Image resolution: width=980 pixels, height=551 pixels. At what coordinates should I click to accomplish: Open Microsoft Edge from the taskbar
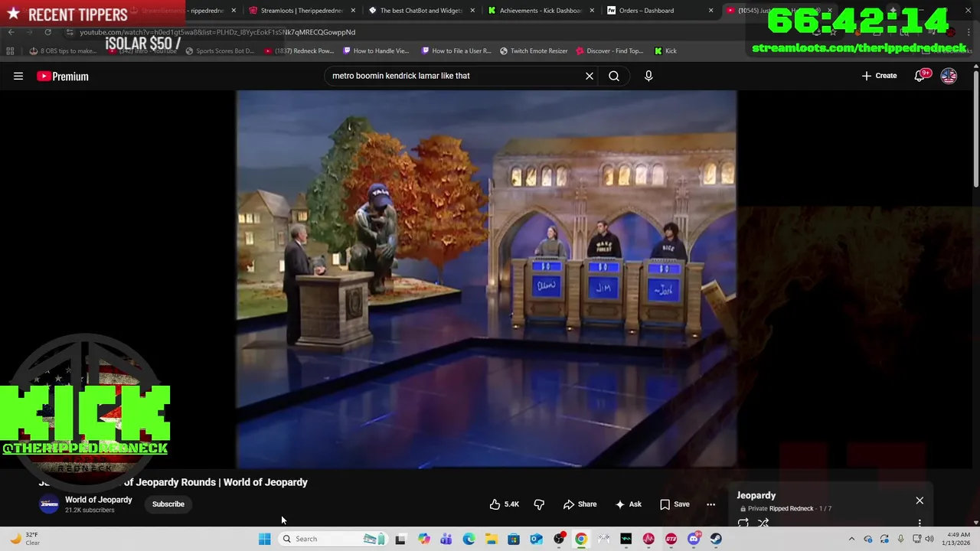pos(469,539)
